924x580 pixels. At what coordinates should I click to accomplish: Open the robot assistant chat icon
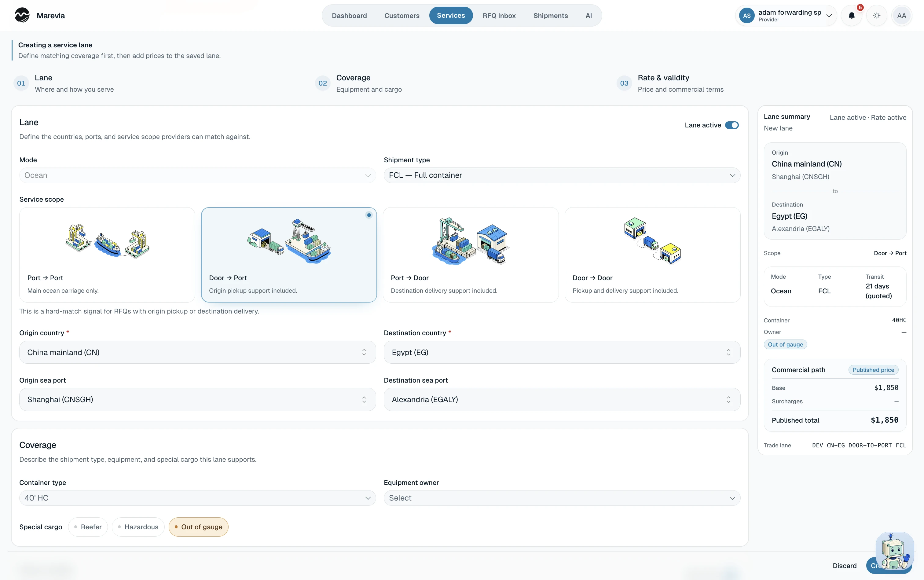click(x=895, y=551)
